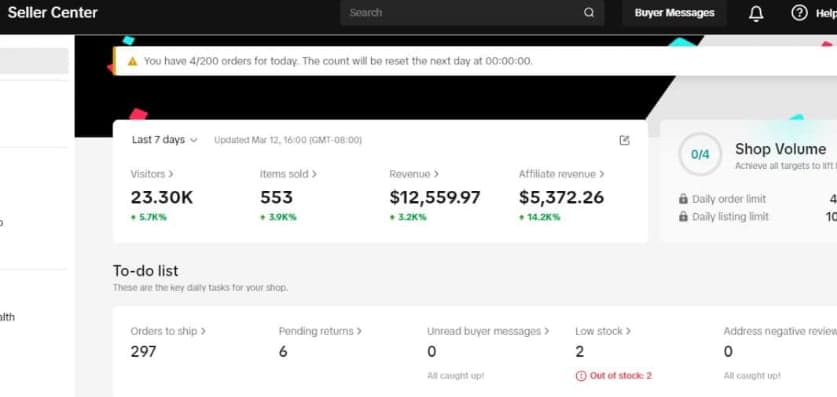Click the Daily order limit label
This screenshot has width=837, height=397.
(729, 199)
